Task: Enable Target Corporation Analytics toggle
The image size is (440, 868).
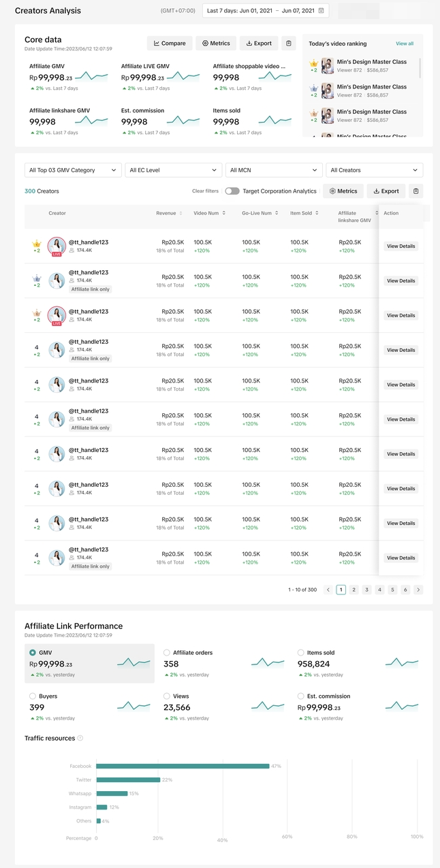Action: point(232,191)
